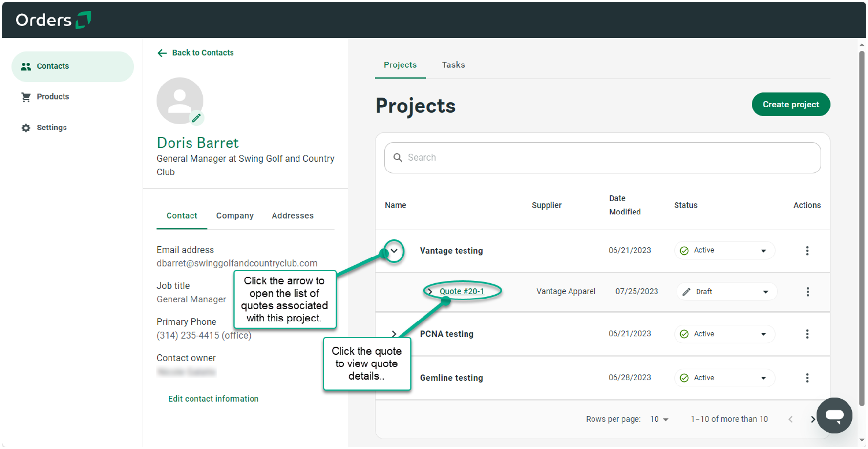The width and height of the screenshot is (868, 449).
Task: Click the Status column header
Action: point(685,205)
